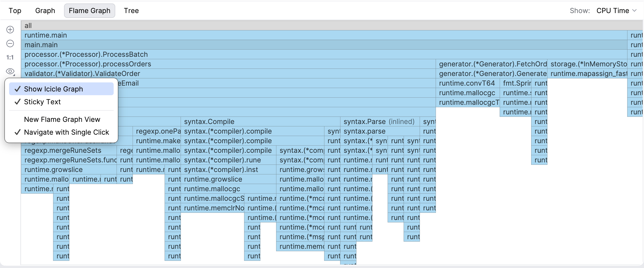
Task: Click runtime.memc frame near bottom
Action: (x=300, y=246)
